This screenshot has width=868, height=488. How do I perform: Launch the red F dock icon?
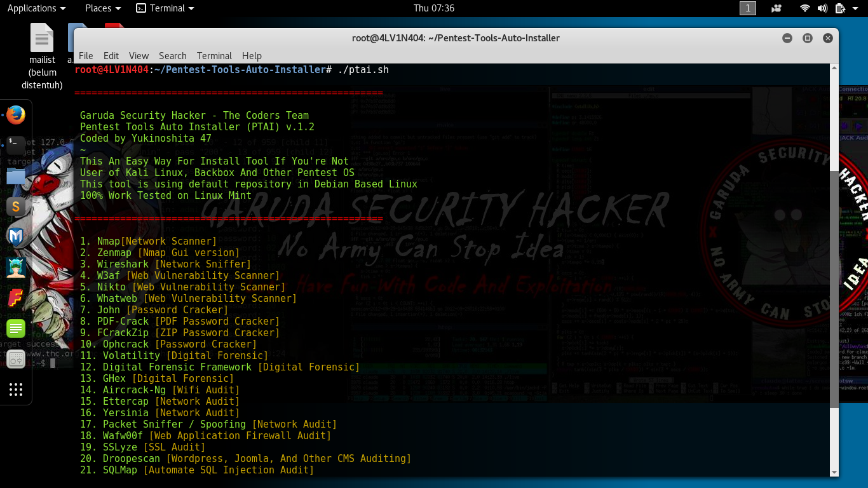(x=16, y=298)
